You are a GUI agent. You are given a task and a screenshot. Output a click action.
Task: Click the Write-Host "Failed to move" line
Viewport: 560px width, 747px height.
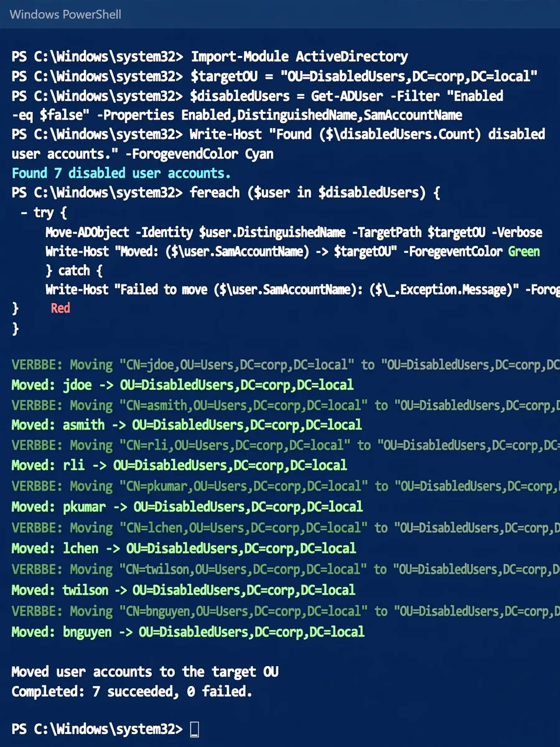click(x=302, y=289)
